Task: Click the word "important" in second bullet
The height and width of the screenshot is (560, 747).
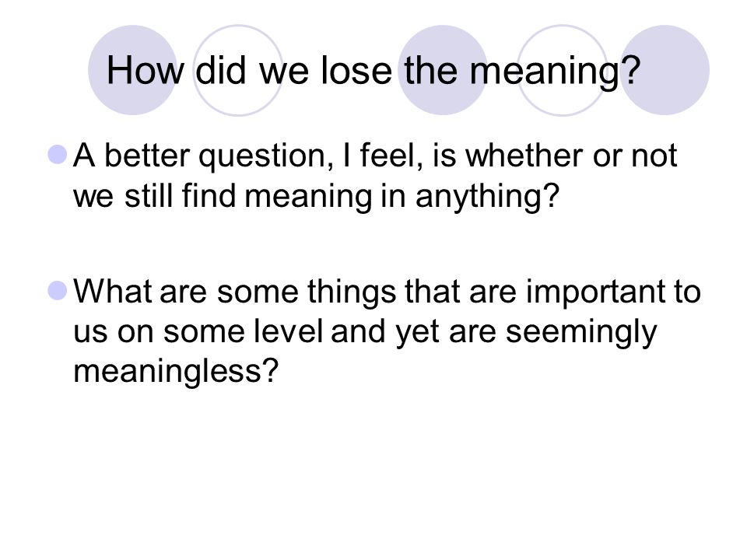Action: (x=595, y=292)
